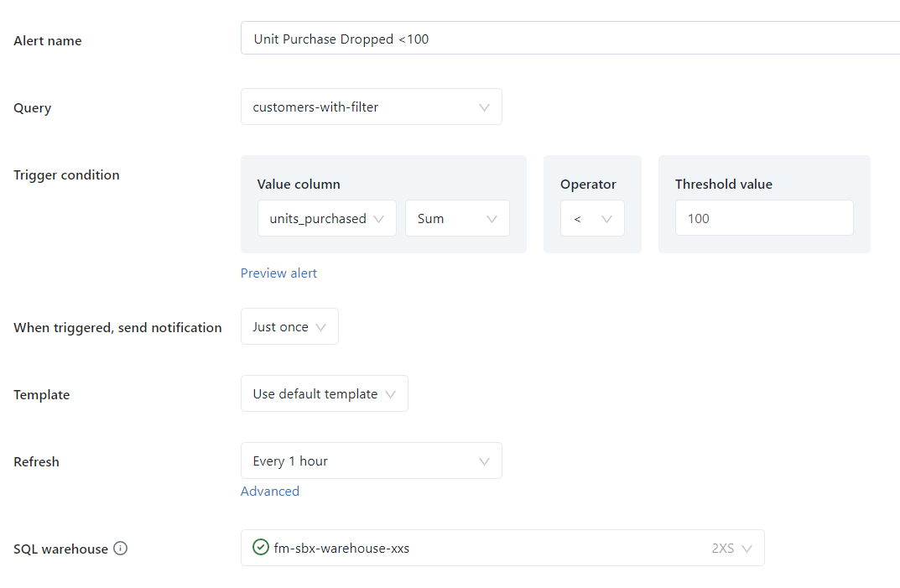
Task: Click the Template label
Action: point(41,395)
